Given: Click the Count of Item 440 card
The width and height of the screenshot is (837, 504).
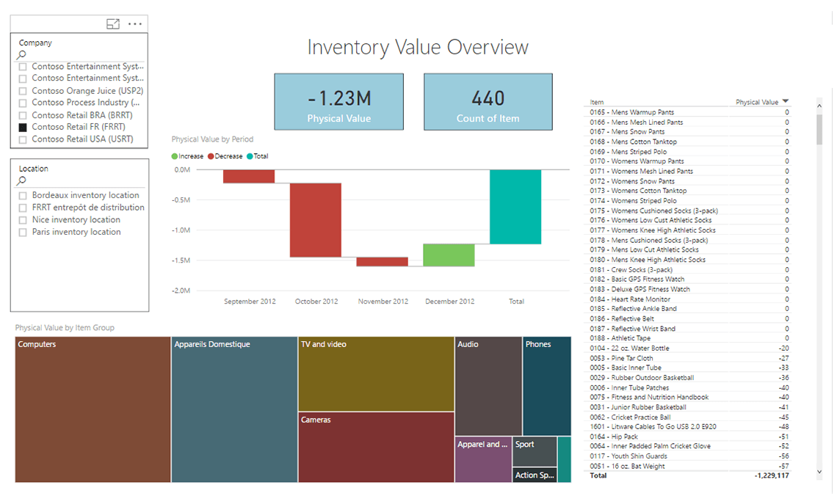Looking at the screenshot, I should [488, 102].
